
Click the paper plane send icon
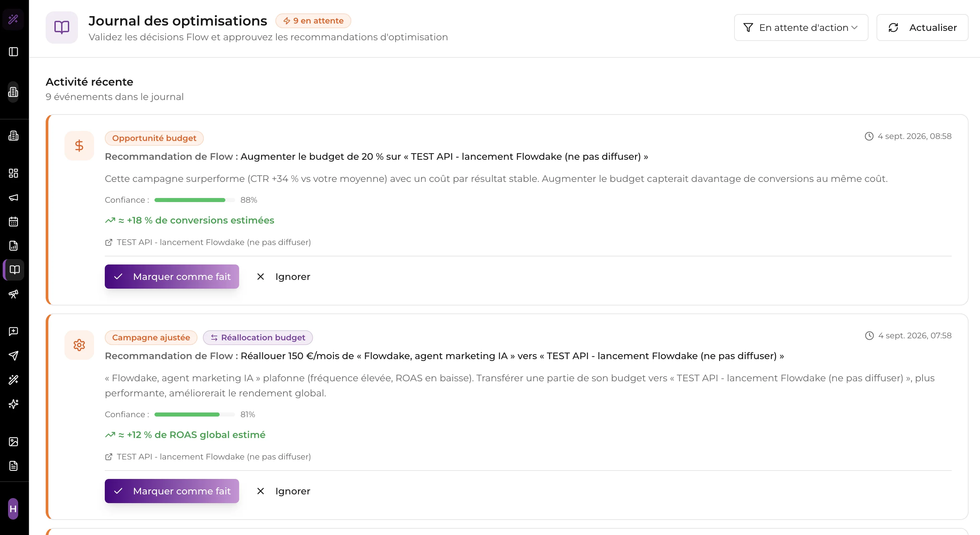coord(13,355)
